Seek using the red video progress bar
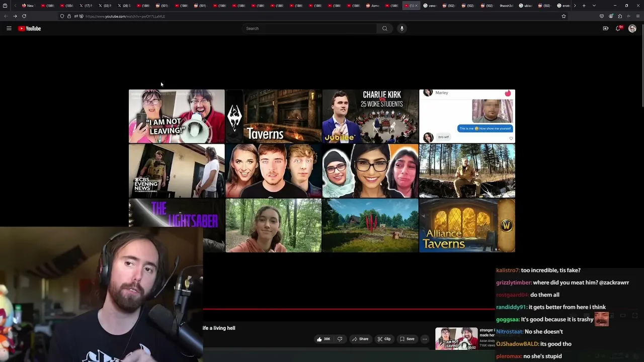 coord(349,309)
